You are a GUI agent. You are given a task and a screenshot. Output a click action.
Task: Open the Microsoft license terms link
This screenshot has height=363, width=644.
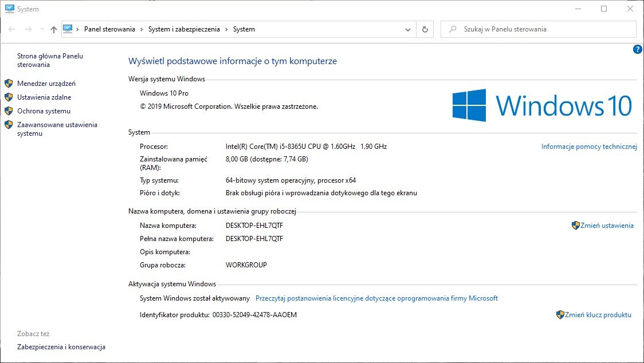click(x=376, y=298)
